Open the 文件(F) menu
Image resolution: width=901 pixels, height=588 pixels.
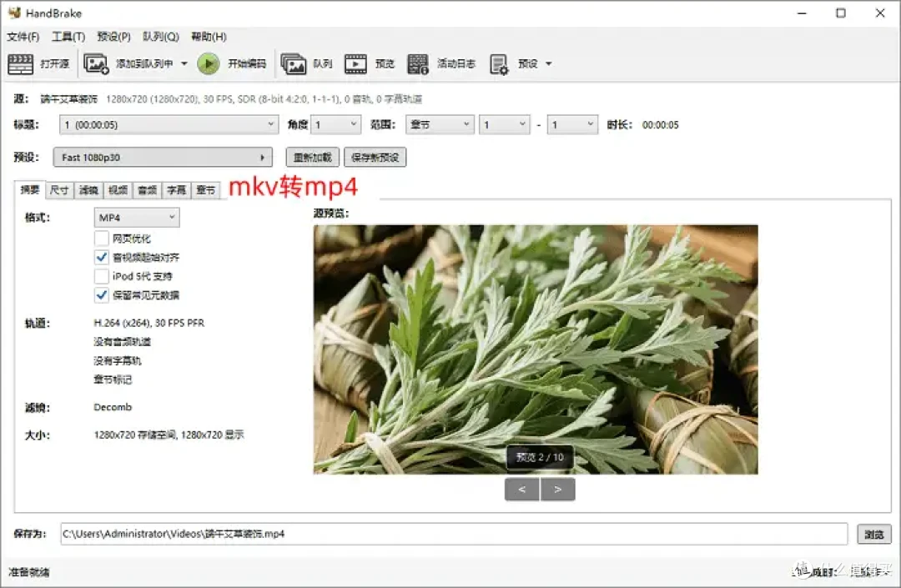coord(23,37)
